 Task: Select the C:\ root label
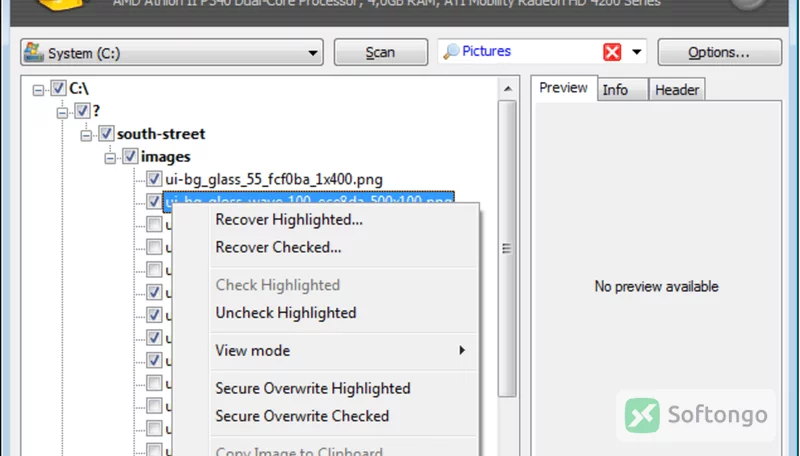tap(79, 88)
